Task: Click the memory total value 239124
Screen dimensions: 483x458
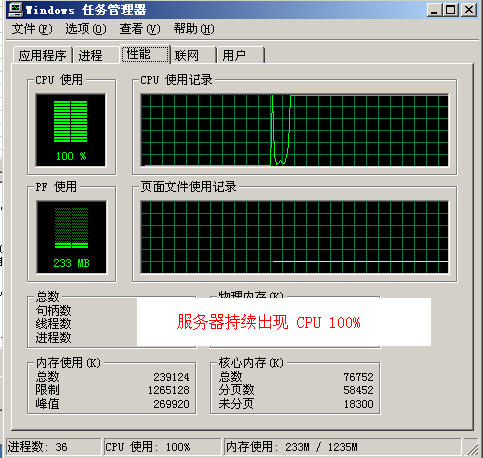Action: (x=171, y=377)
